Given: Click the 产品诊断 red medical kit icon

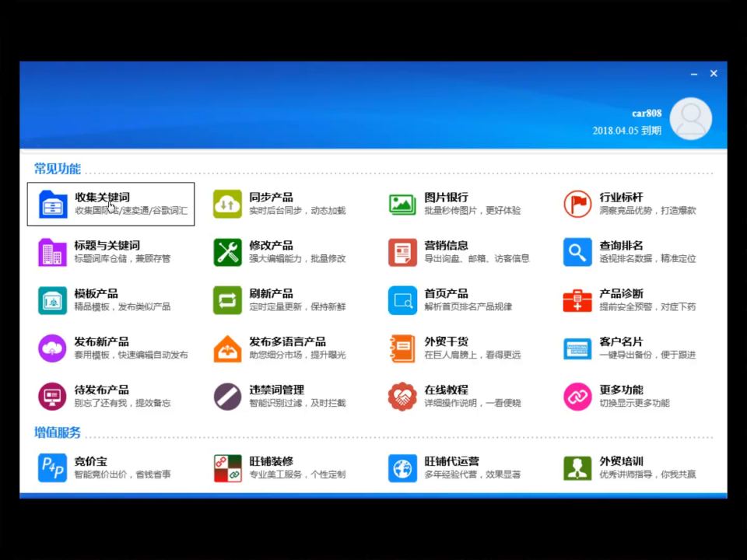Looking at the screenshot, I should (577, 300).
